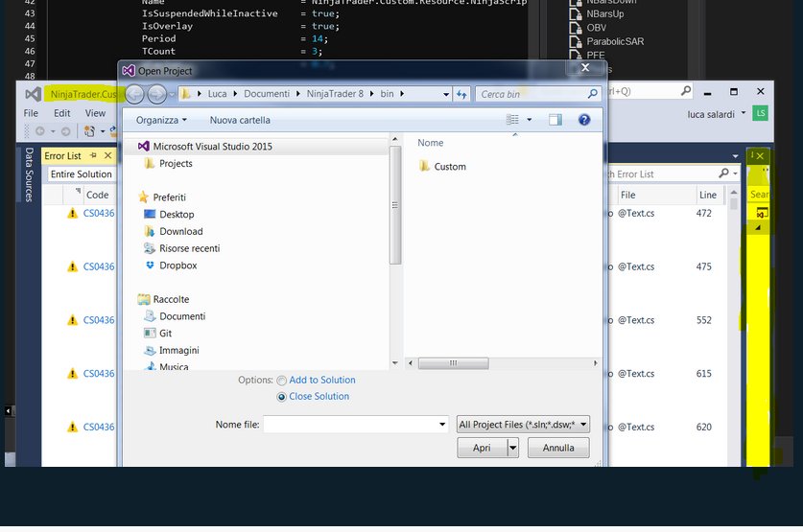
Task: Open luca salardi account dropdown
Action: [x=744, y=113]
